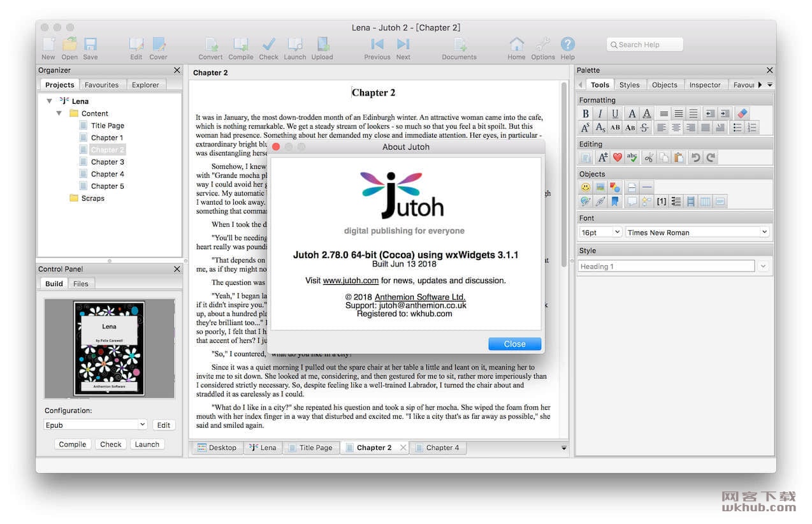Toggle Bold in the Formatting section
This screenshot has height=524, width=812.
pyautogui.click(x=585, y=113)
